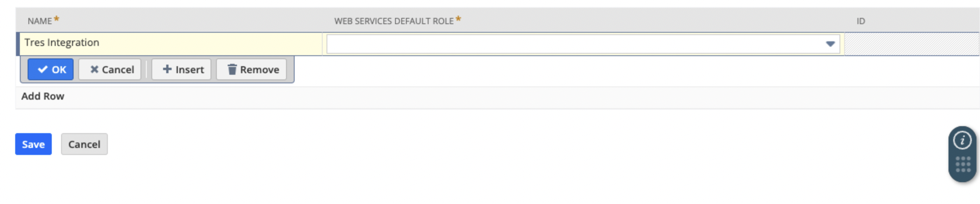The height and width of the screenshot is (204, 980).
Task: Click the checkmark icon on OK
Action: tap(42, 69)
